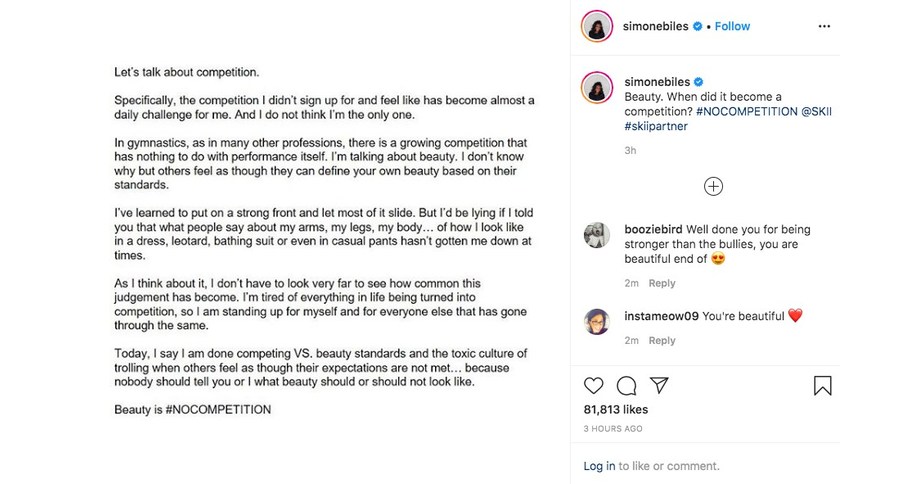Follow simonebiles account
This screenshot has width=924, height=484.
point(732,26)
